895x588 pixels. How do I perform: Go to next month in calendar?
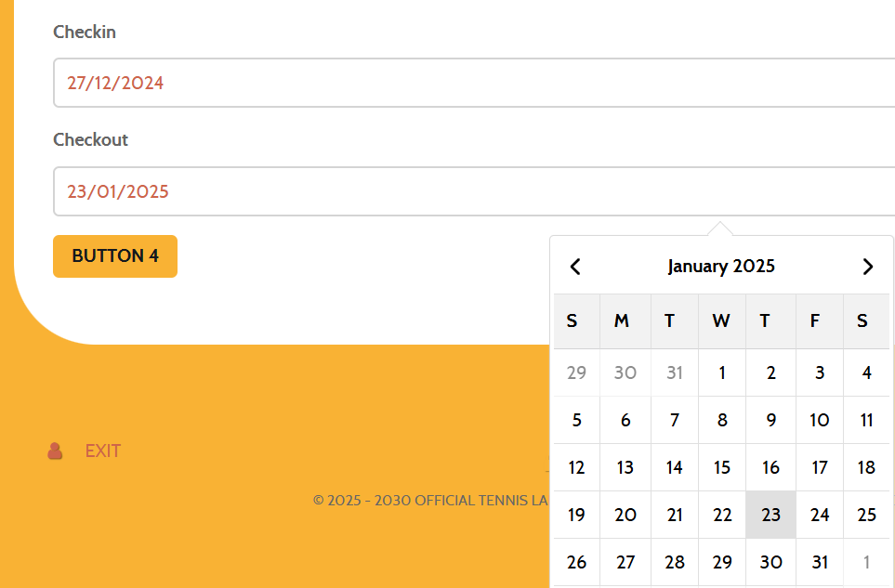point(868,267)
